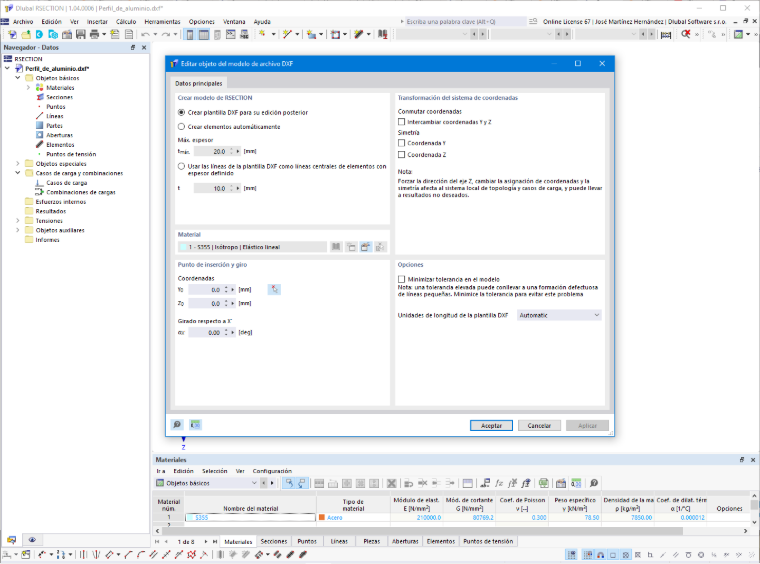The width and height of the screenshot is (760, 564).
Task: Toggle the Navigator panel icon in toolbar
Action: point(190,34)
